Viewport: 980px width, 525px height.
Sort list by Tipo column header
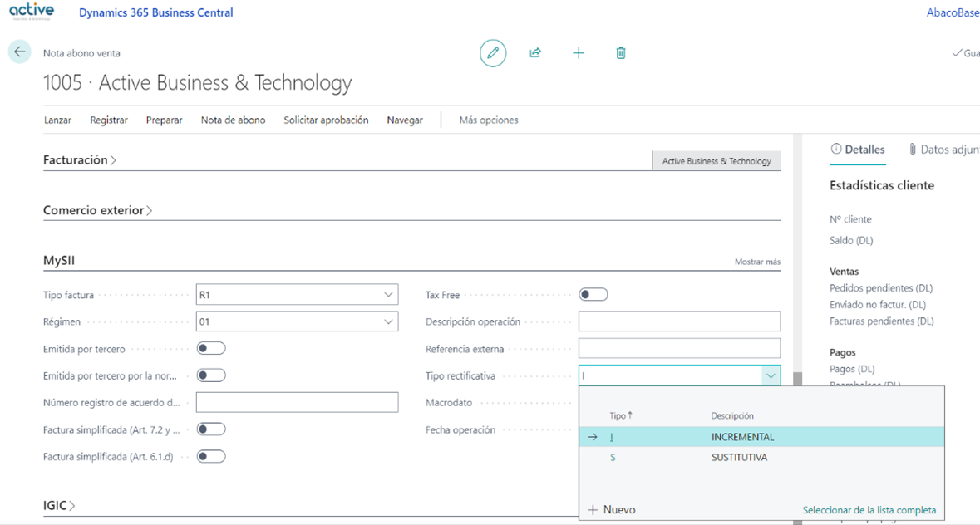click(621, 415)
